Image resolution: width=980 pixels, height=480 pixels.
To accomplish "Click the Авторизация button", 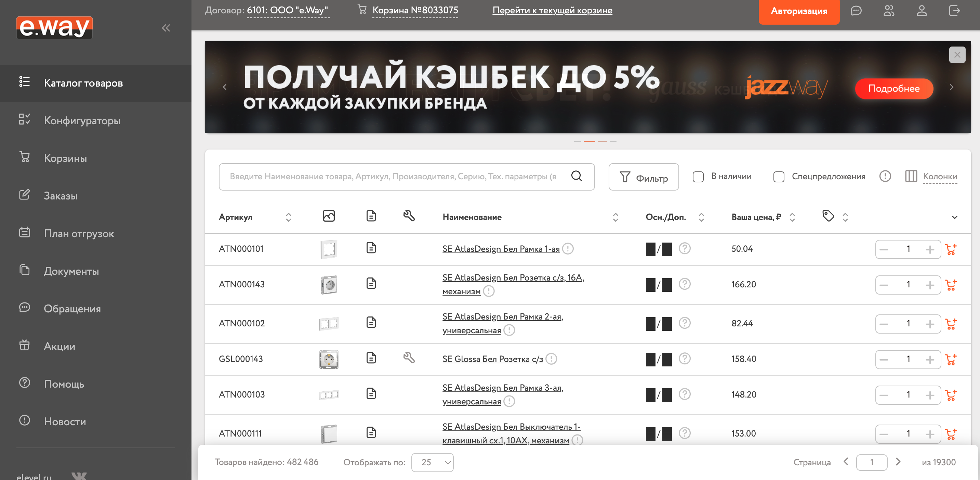I will 798,11.
